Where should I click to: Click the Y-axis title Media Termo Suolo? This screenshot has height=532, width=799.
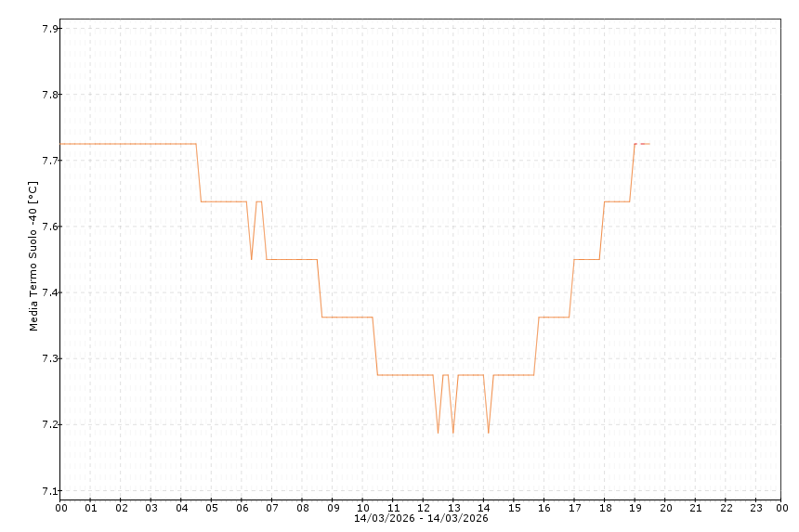pos(33,256)
